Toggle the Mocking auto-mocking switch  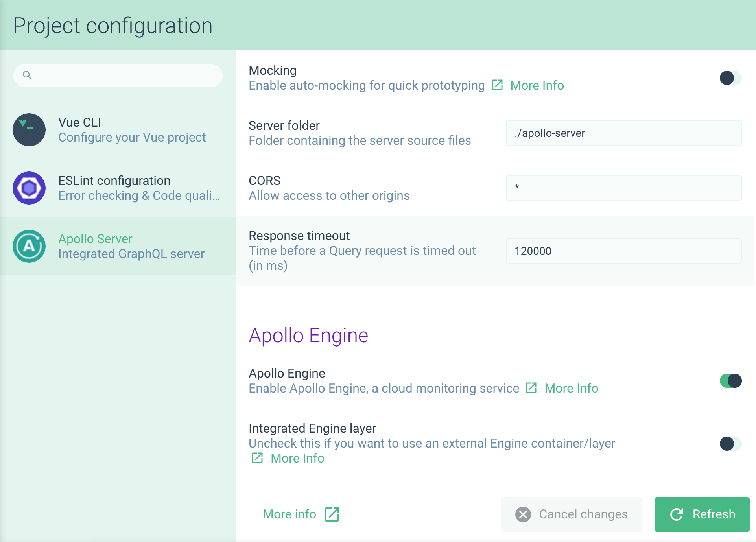(x=730, y=77)
